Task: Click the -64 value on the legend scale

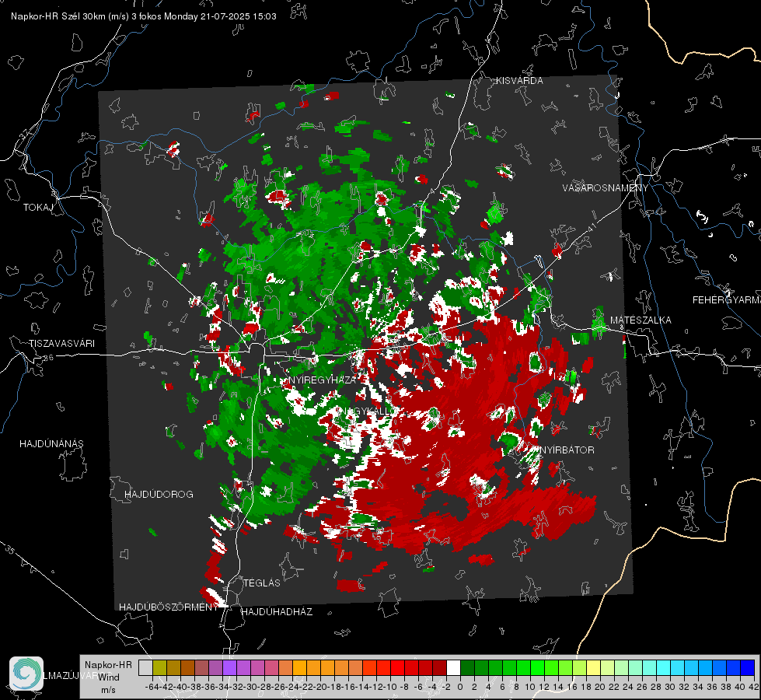Action: click(x=152, y=687)
